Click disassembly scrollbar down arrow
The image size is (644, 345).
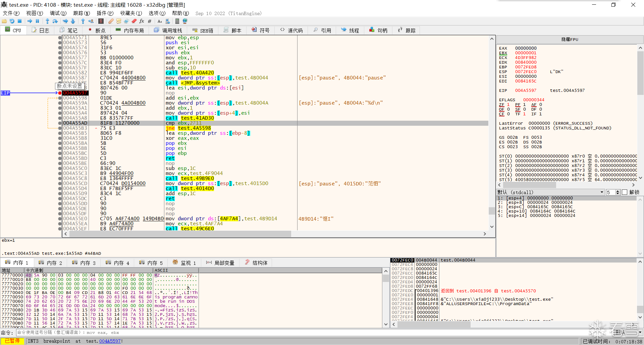coord(492,227)
